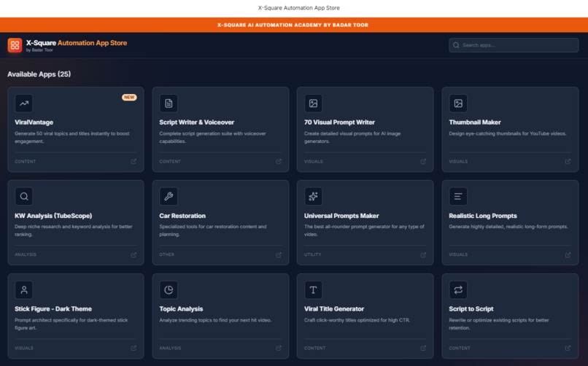Image resolution: width=588 pixels, height=366 pixels.
Task: Click the ViralVantage trending arrow icon
Action: pyautogui.click(x=24, y=104)
